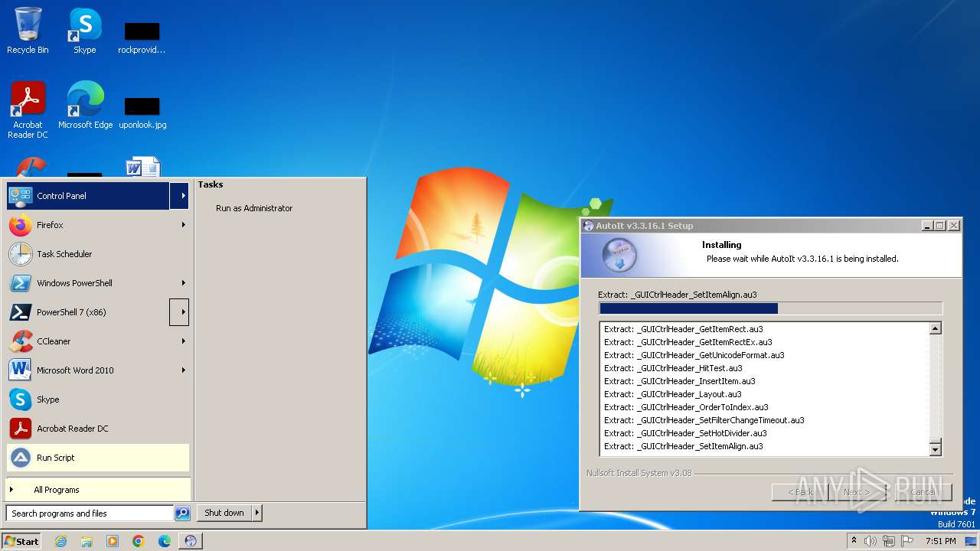Open Microsoft Edge taskbar icon
980x551 pixels.
pyautogui.click(x=165, y=541)
